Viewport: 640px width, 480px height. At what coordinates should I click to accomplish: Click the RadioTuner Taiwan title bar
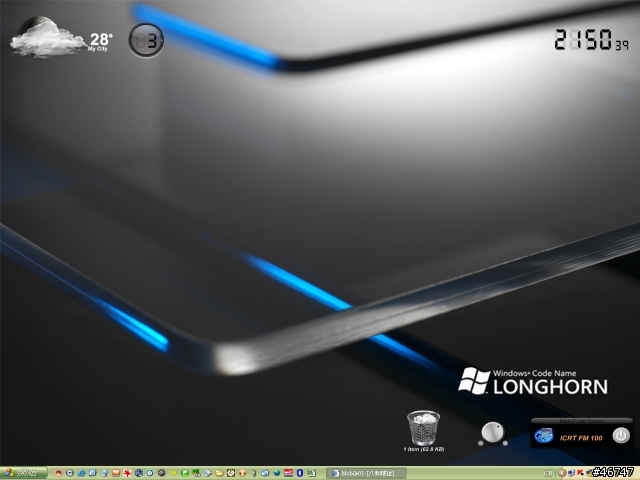click(x=581, y=421)
